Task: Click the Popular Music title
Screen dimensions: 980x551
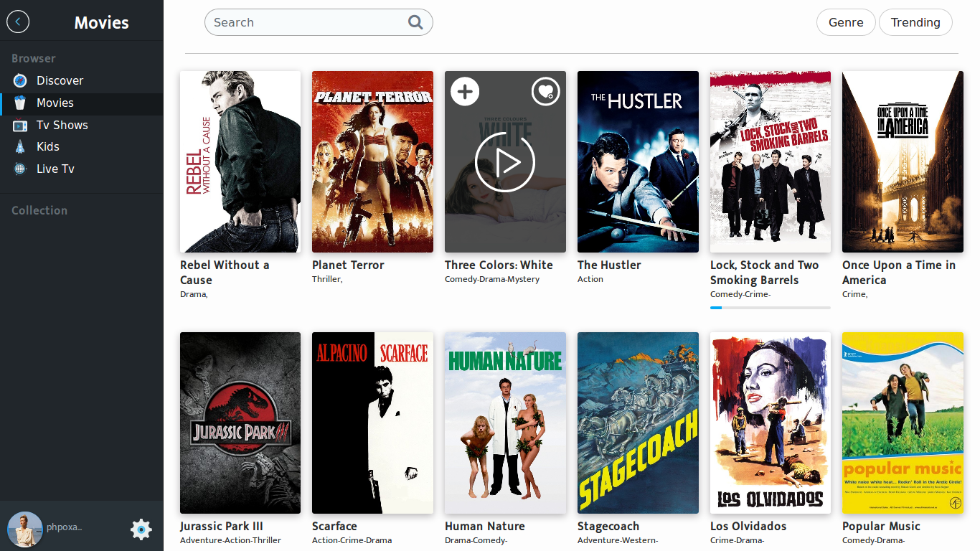Action: (x=881, y=526)
